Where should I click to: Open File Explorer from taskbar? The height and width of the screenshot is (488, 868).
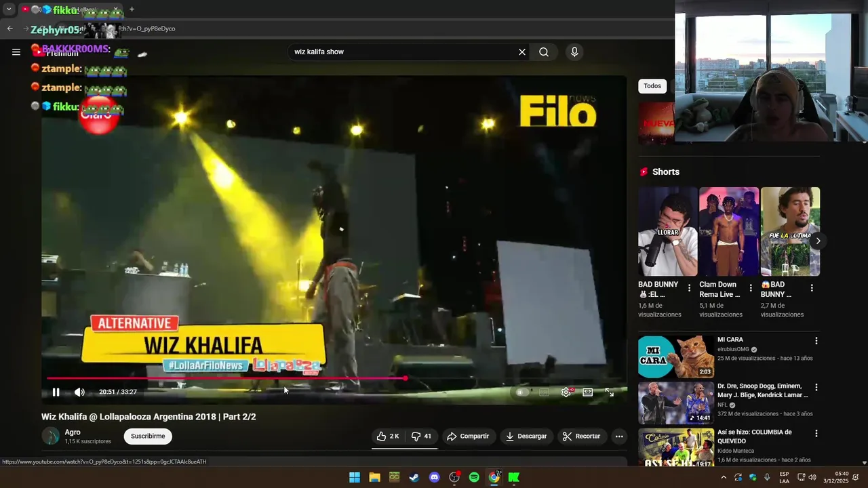point(374,477)
